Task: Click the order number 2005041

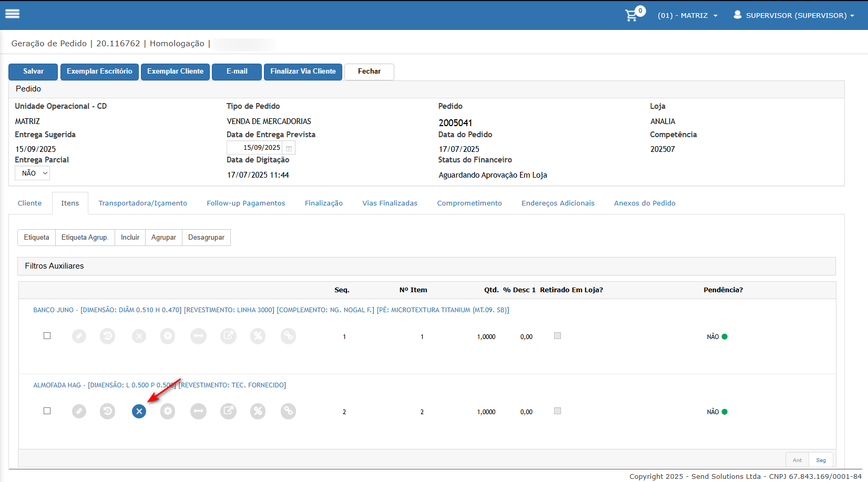Action: click(455, 123)
